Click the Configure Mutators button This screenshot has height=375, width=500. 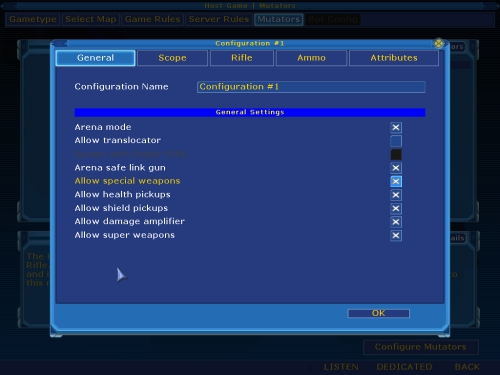(421, 347)
